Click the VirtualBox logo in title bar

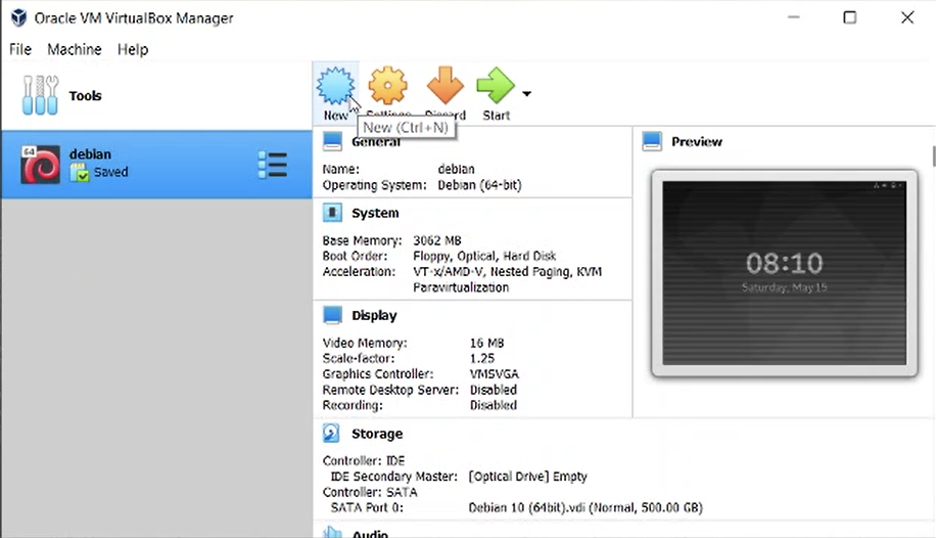tap(18, 18)
